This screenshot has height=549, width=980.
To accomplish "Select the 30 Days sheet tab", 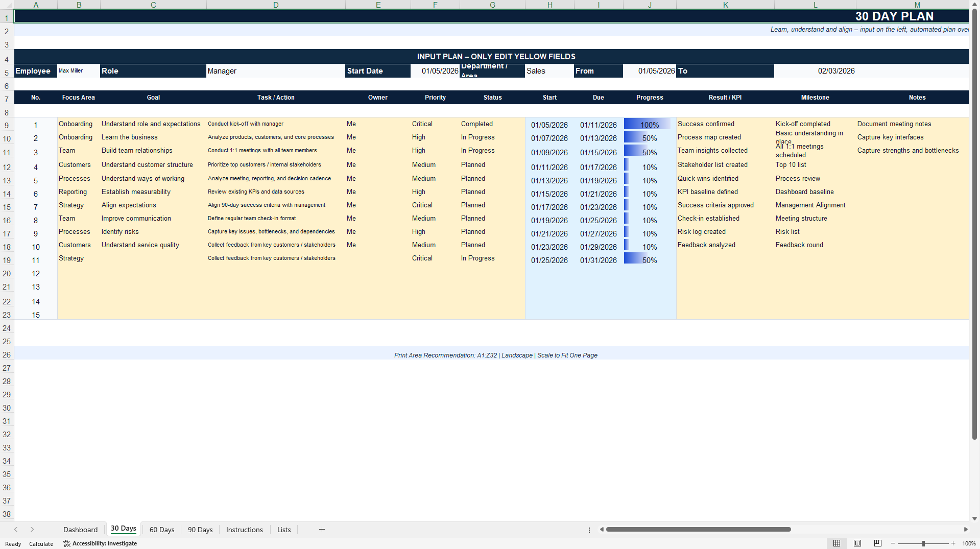I will (x=124, y=529).
